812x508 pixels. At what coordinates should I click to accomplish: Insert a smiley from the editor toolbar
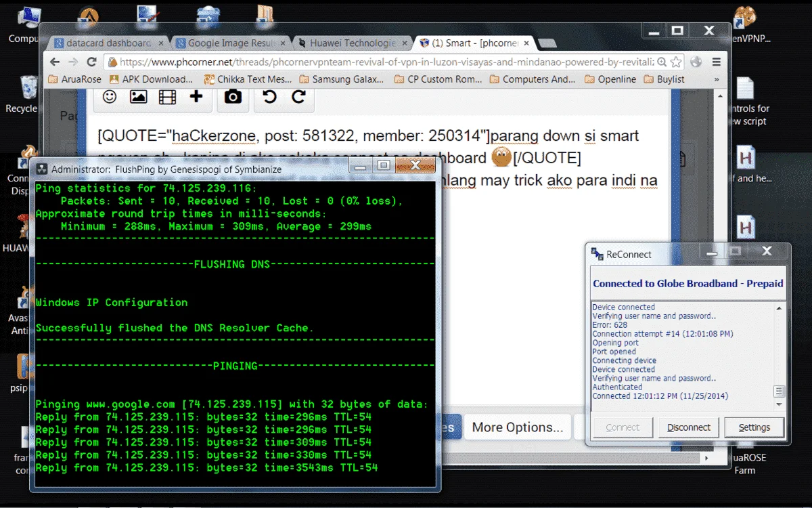click(x=110, y=97)
